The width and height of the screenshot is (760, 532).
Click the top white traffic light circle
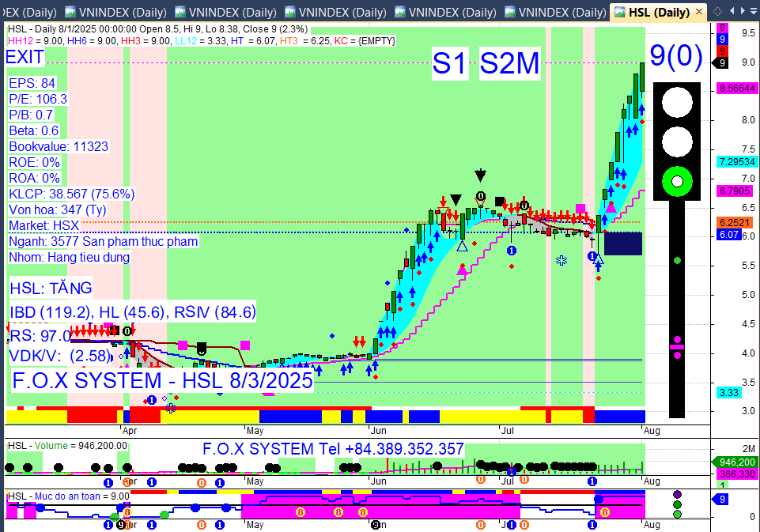click(x=677, y=102)
